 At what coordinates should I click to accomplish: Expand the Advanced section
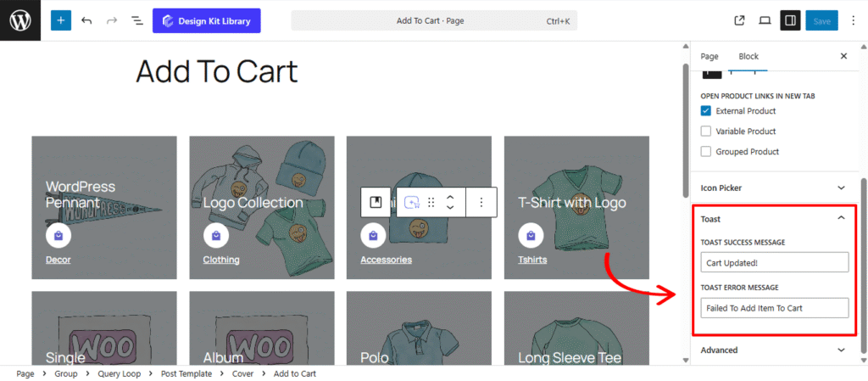[841, 350]
